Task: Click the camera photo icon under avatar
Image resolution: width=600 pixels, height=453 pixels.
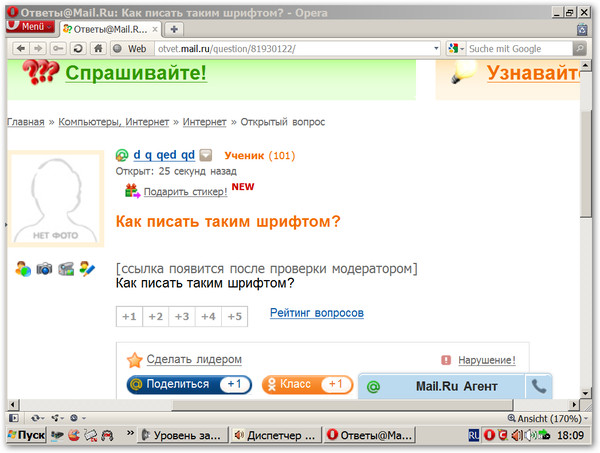Action: tap(44, 269)
